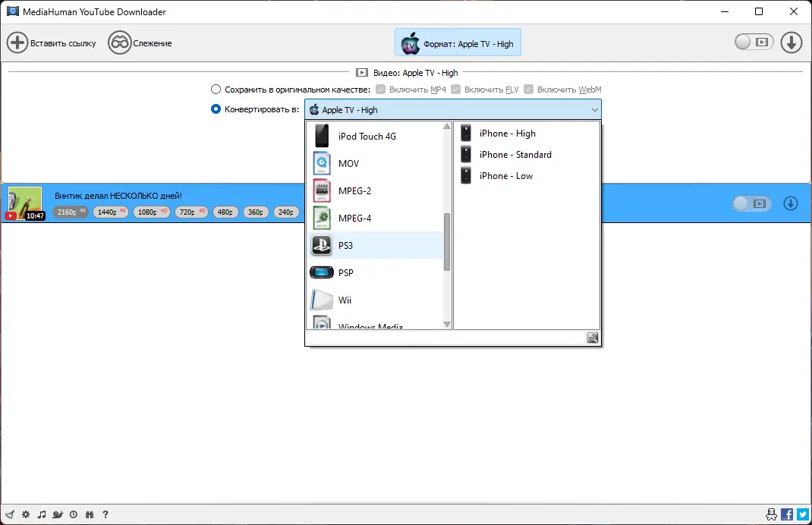Click the scroll down arrow in format list
The height and width of the screenshot is (525, 812).
coord(447,325)
